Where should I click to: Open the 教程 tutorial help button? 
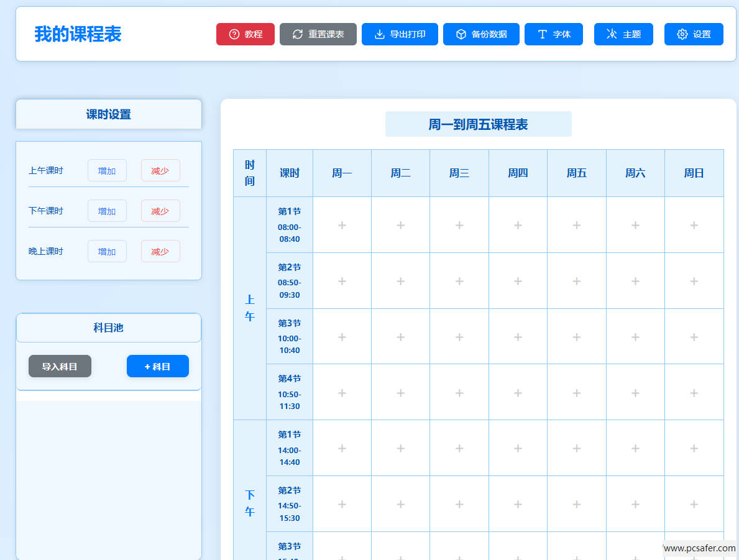coord(245,34)
